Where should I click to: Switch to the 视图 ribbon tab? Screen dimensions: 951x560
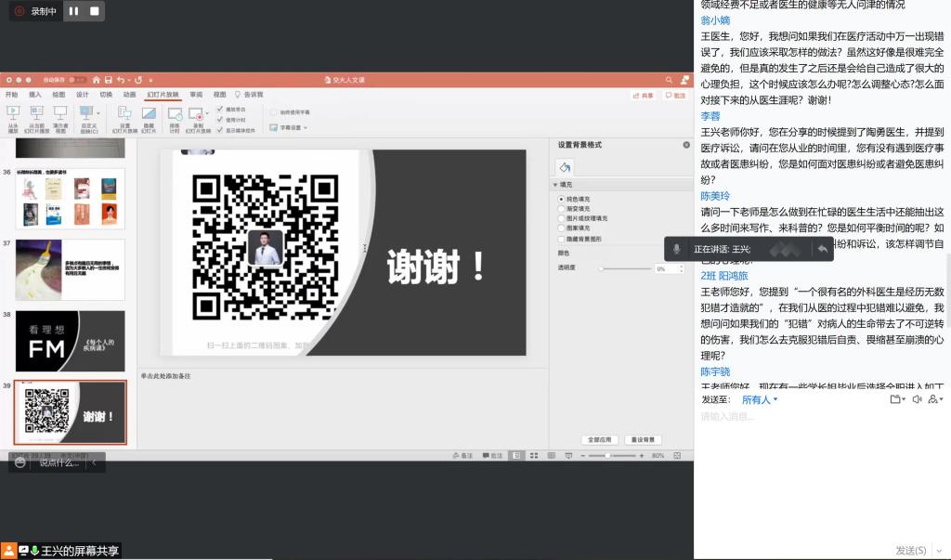[219, 95]
